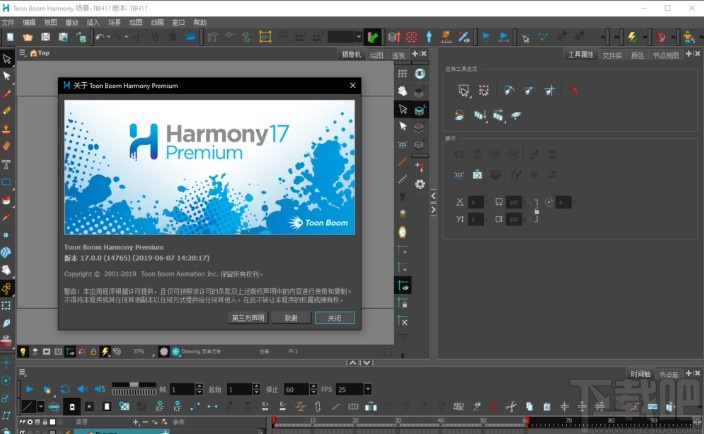Click the left chevron on side panel divider
The image size is (704, 434).
coord(433,196)
